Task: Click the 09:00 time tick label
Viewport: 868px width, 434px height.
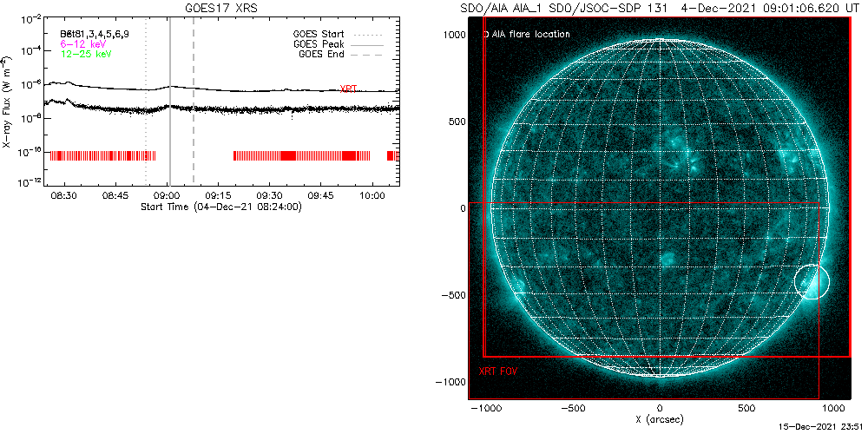Action: pyautogui.click(x=168, y=195)
